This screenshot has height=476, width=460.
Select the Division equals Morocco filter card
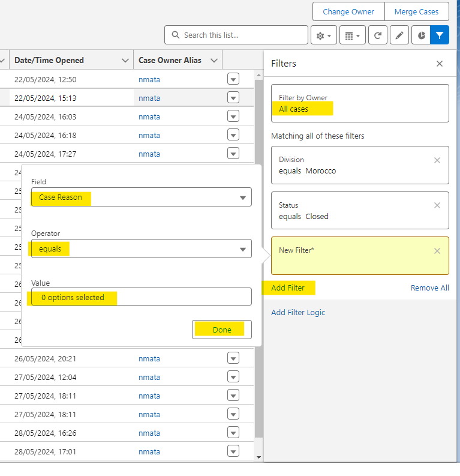pos(360,165)
